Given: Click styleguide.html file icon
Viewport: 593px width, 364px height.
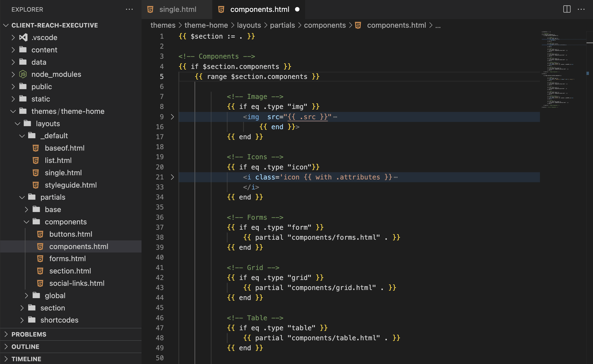Looking at the screenshot, I should (36, 185).
